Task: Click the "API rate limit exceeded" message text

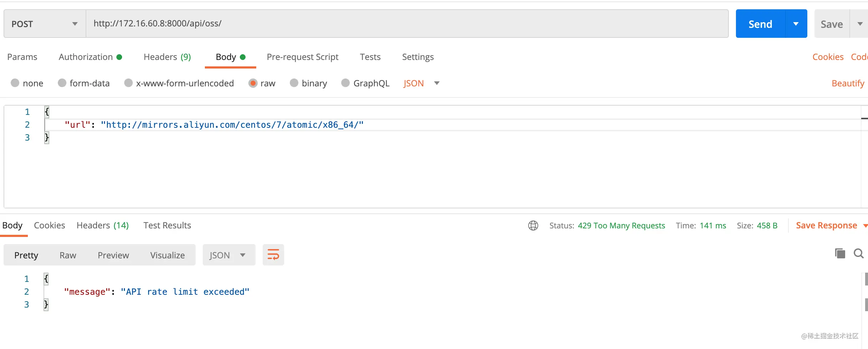Action: tap(185, 292)
